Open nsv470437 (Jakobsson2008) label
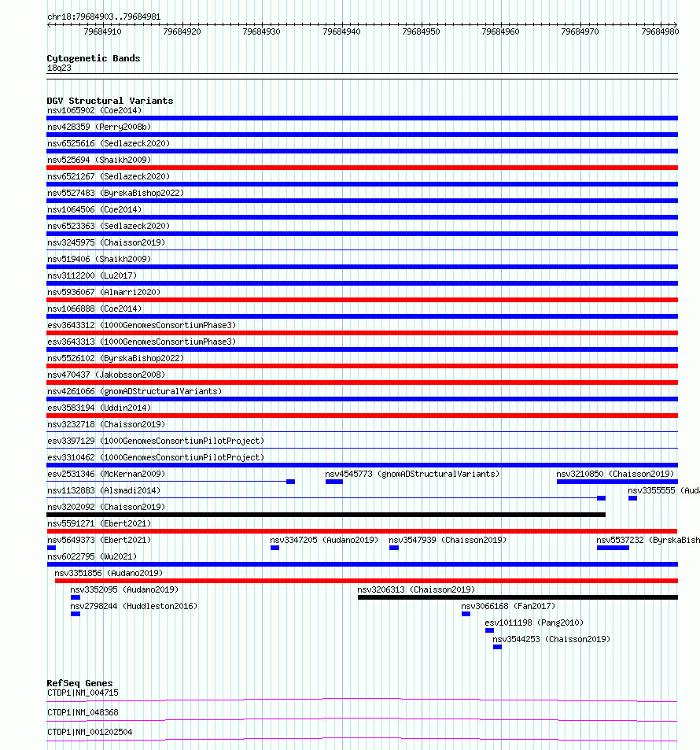The width and height of the screenshot is (700, 750). coord(106,375)
